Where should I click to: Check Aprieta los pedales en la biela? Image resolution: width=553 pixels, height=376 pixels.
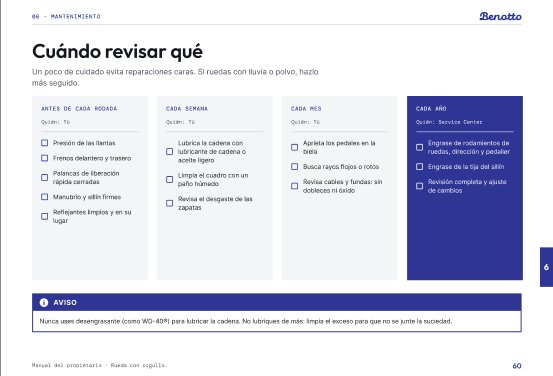coord(294,147)
